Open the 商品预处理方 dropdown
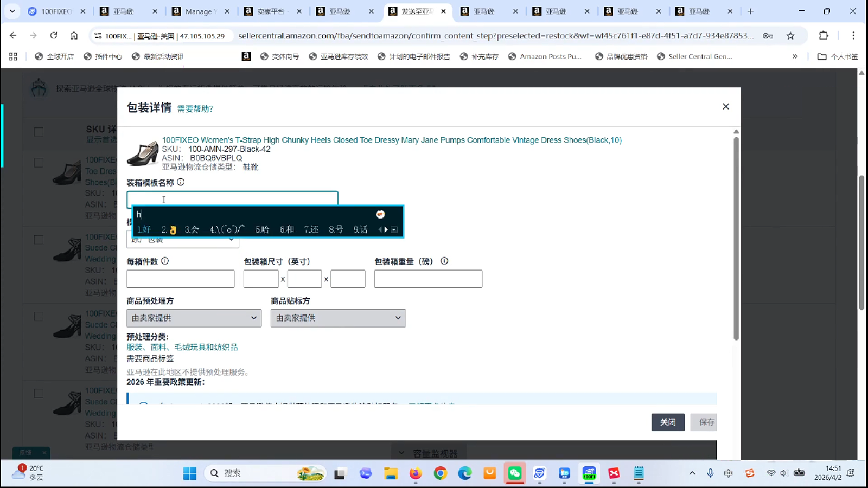This screenshot has height=488, width=868. 194,318
